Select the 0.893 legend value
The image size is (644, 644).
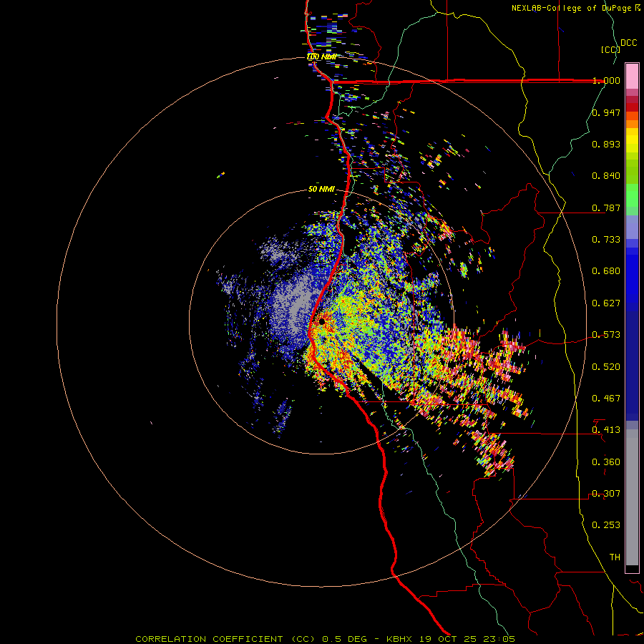click(606, 144)
